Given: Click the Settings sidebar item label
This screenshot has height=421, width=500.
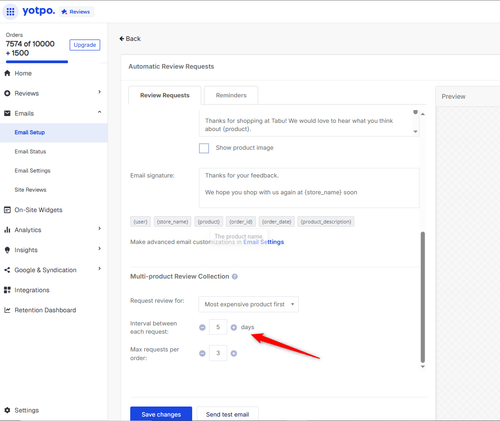Looking at the screenshot, I should 27,410.
